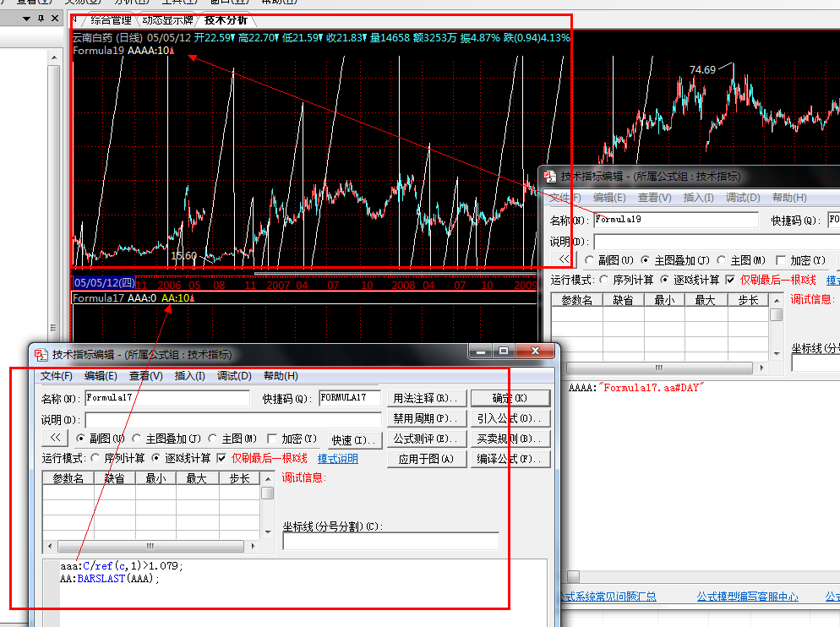Click the red marker beside Formula17 AA:10

[194, 298]
